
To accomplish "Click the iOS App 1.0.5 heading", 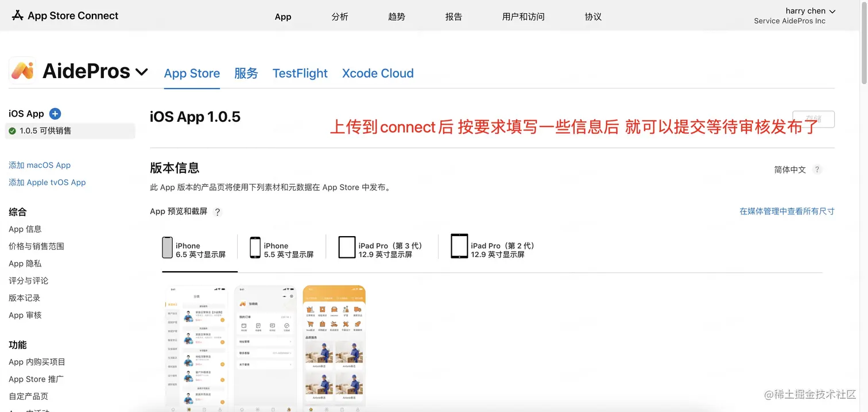I will (195, 117).
